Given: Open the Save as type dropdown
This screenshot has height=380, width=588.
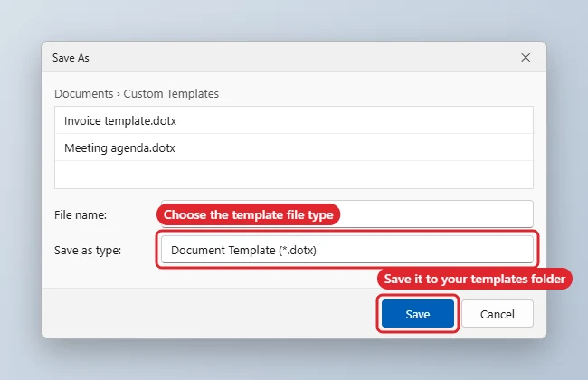Looking at the screenshot, I should click(346, 250).
